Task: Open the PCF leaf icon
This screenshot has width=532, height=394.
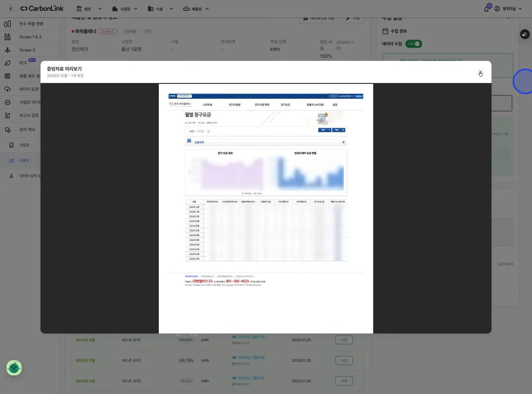Action: [x=7, y=63]
